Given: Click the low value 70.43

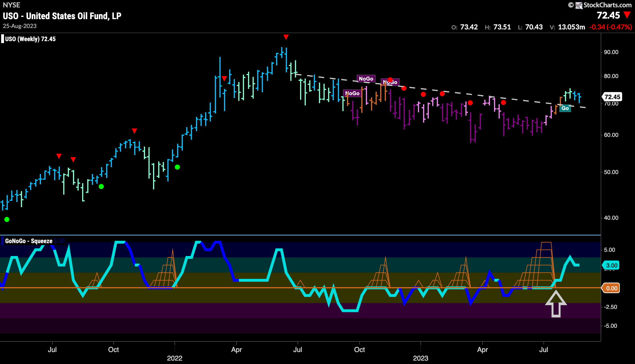Looking at the screenshot, I should (x=534, y=27).
